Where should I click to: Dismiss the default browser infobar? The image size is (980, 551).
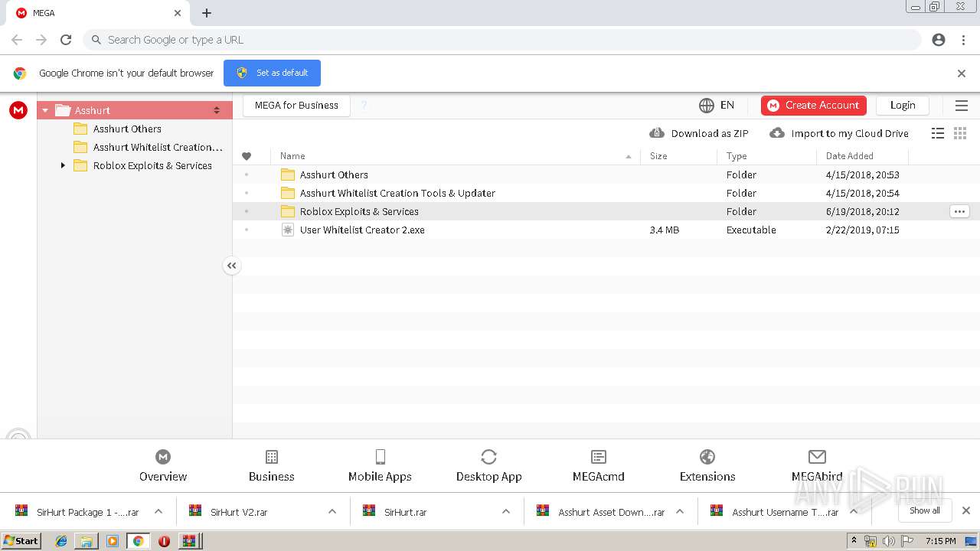click(x=962, y=73)
